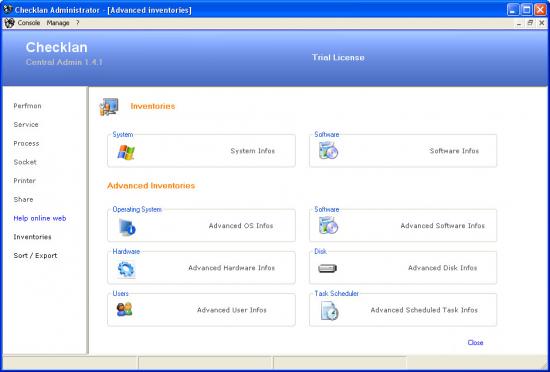
Task: Minimize the inner MDI child window
Action: [x=519, y=23]
